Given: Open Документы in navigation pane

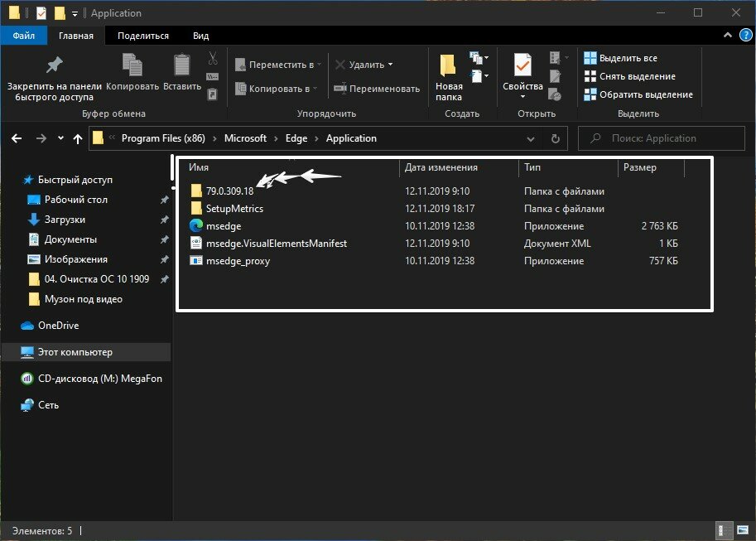Looking at the screenshot, I should pyautogui.click(x=70, y=239).
